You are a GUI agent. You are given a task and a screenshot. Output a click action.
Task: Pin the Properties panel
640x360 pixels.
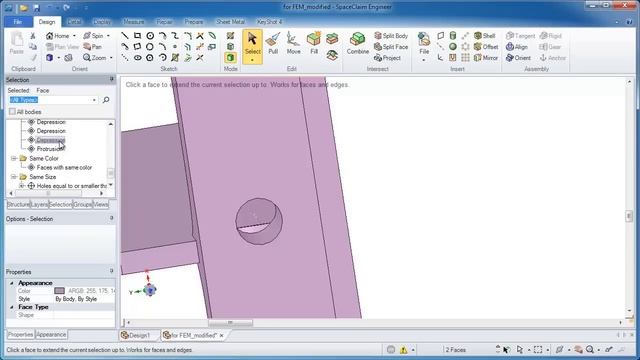[x=111, y=271]
